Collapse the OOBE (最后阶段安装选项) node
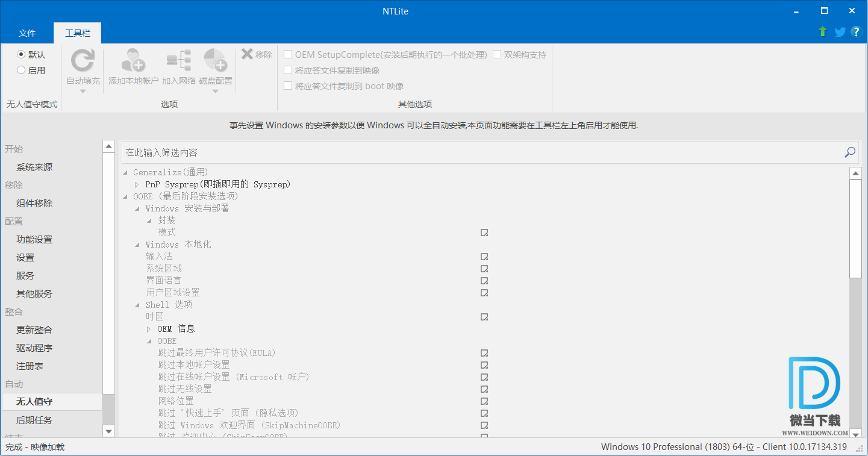The image size is (868, 456). pyautogui.click(x=125, y=196)
